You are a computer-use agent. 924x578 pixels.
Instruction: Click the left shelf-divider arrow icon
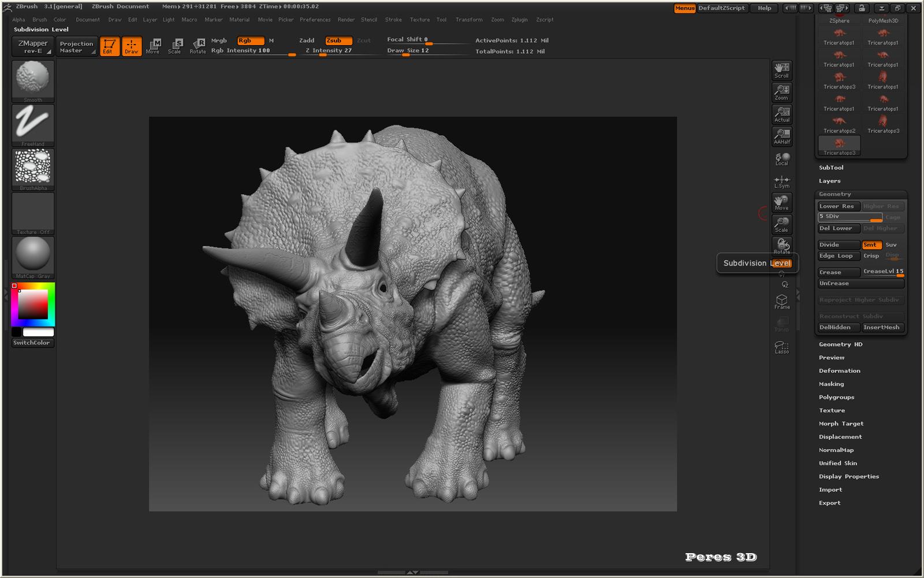click(x=6, y=294)
